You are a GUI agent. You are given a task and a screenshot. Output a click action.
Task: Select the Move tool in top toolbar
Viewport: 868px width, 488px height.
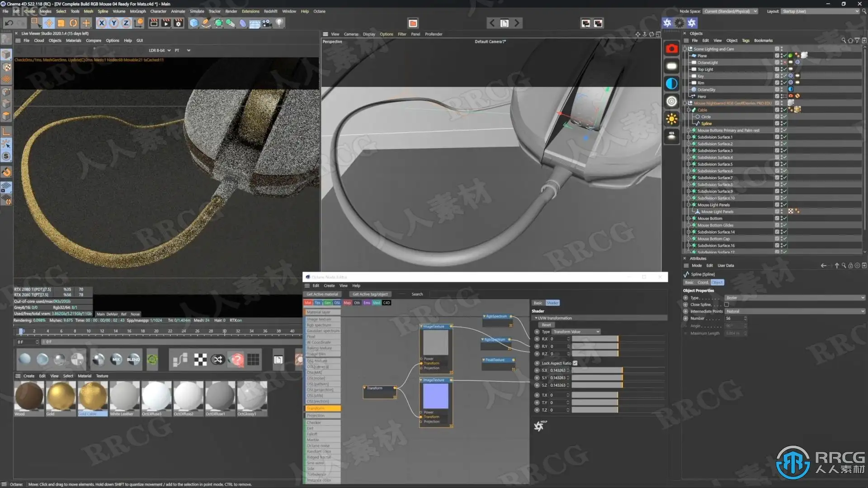pos(48,23)
